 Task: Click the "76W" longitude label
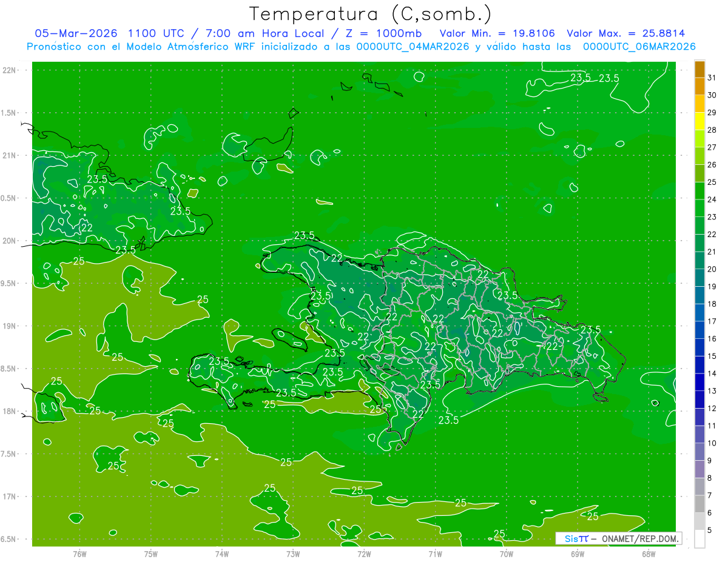pyautogui.click(x=79, y=554)
